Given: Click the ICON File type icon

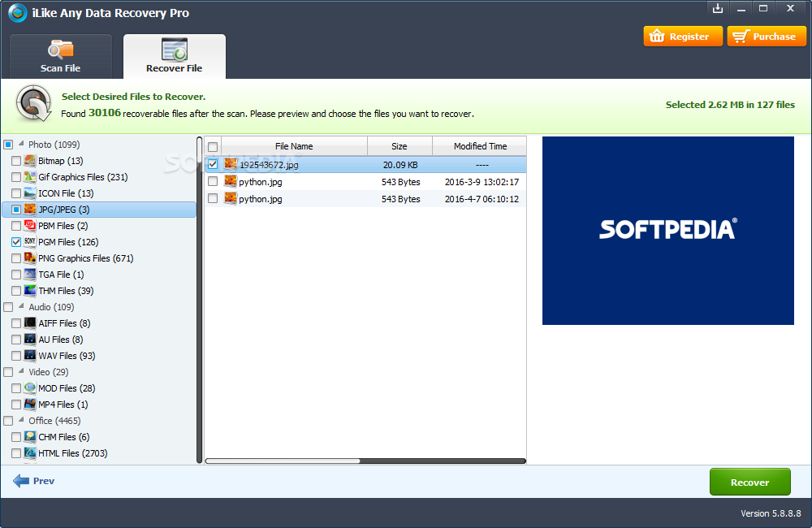Looking at the screenshot, I should (x=30, y=193).
